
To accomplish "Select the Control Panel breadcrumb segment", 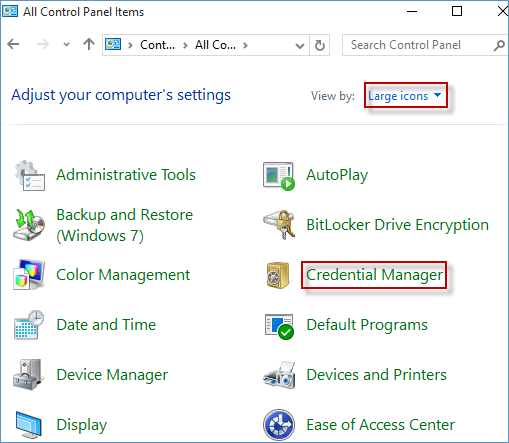I will (x=157, y=45).
